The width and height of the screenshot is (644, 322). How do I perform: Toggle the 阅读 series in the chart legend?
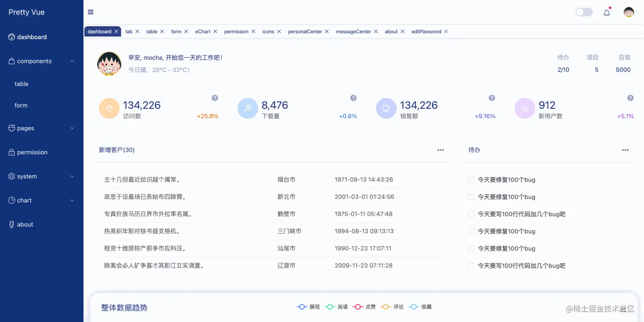coord(336,307)
